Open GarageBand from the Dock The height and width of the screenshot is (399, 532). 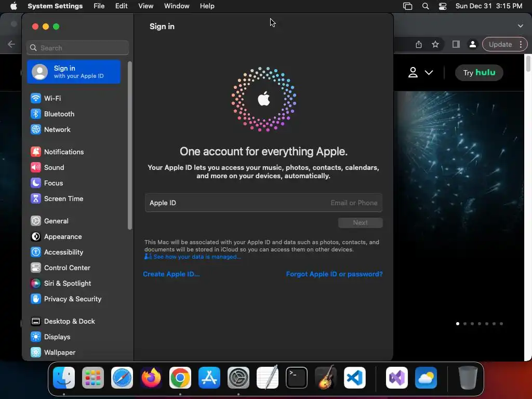click(326, 378)
